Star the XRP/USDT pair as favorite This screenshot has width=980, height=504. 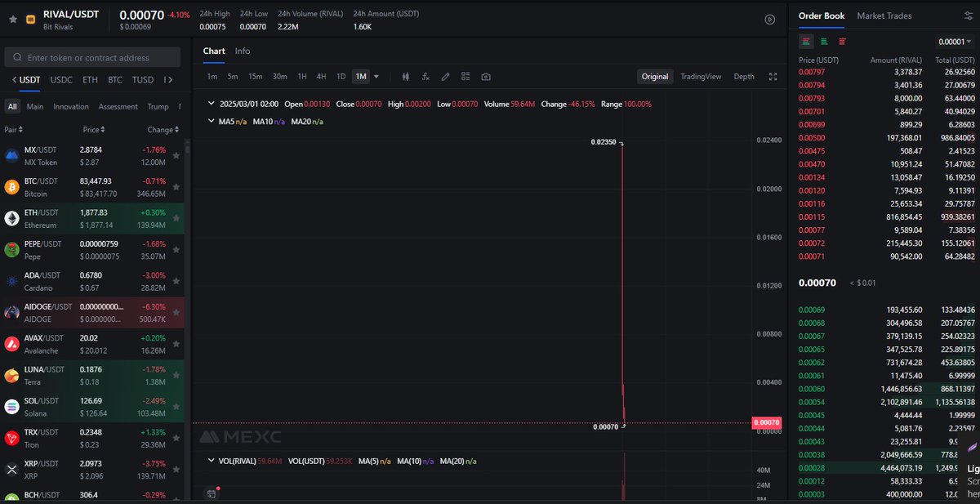point(176,470)
